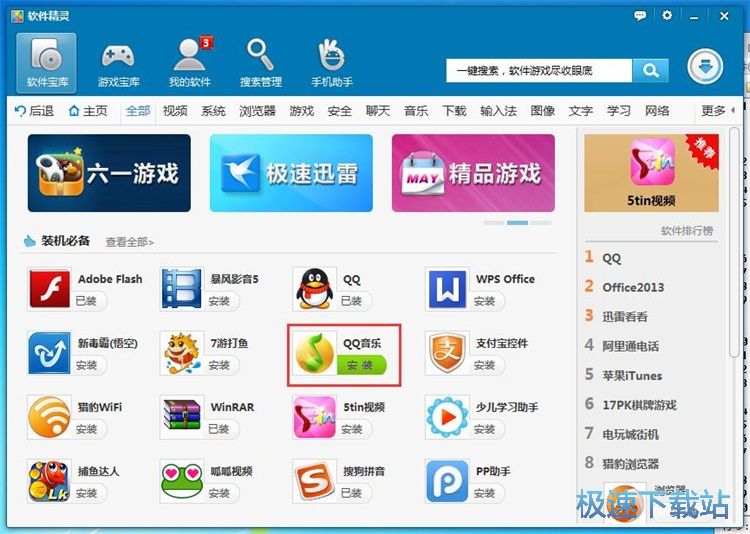Open the 精品游戏 banner
Image resolution: width=750 pixels, height=534 pixels.
tap(473, 173)
